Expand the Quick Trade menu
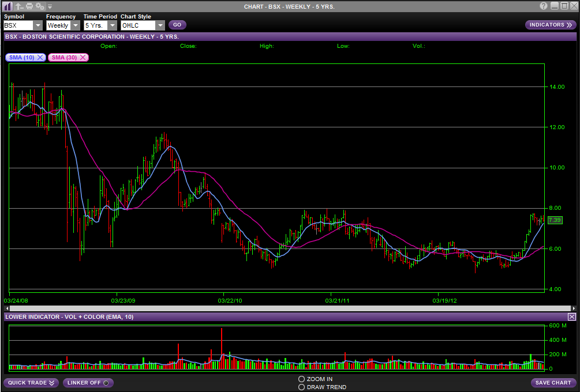Screen dimensions: 580x392 31,383
